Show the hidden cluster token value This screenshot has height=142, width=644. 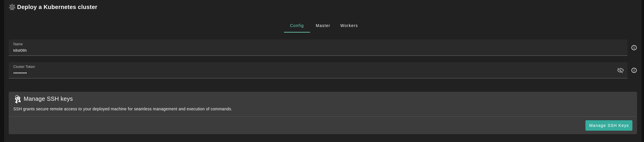pos(620,70)
